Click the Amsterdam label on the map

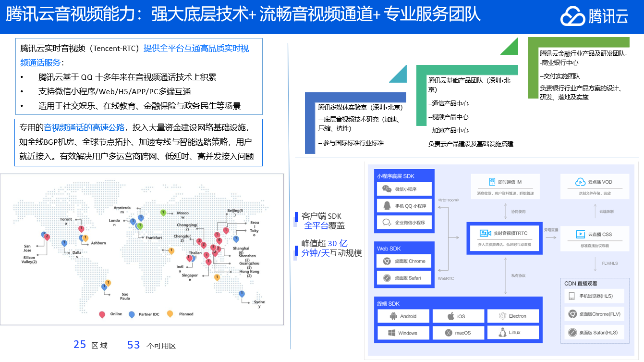click(122, 210)
